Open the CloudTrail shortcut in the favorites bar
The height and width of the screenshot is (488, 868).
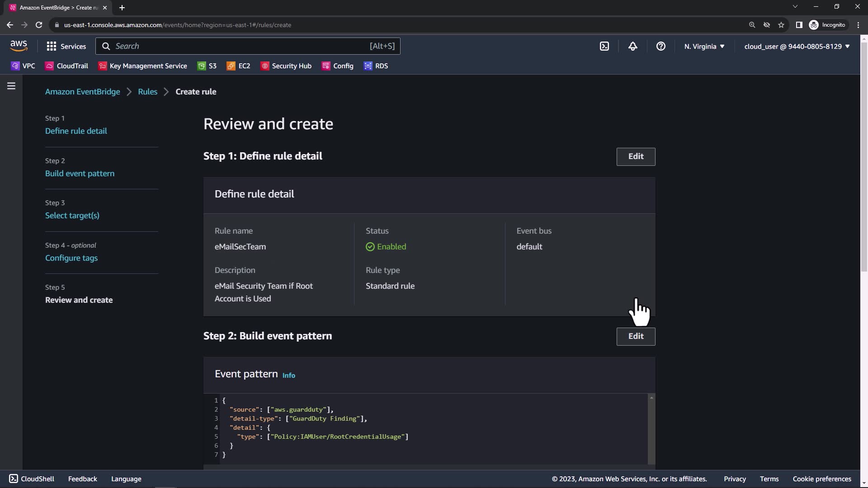pos(66,66)
